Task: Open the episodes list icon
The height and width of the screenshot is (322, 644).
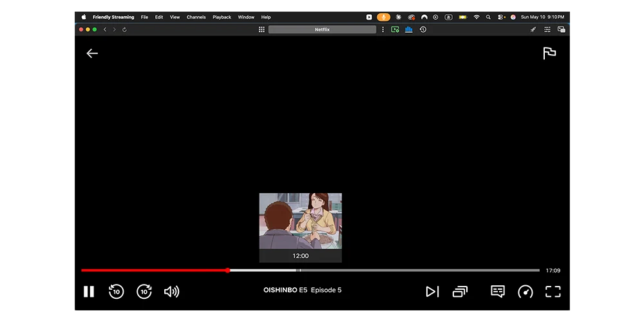Action: (460, 292)
